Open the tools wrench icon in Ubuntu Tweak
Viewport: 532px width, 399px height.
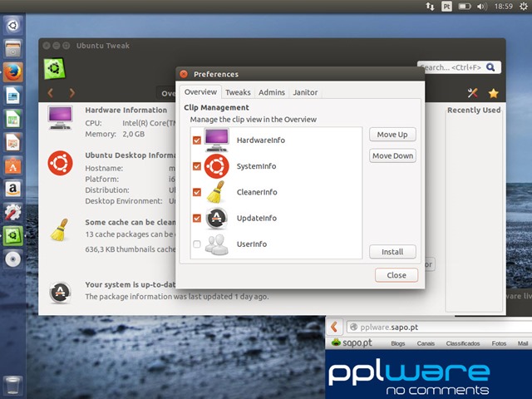473,93
